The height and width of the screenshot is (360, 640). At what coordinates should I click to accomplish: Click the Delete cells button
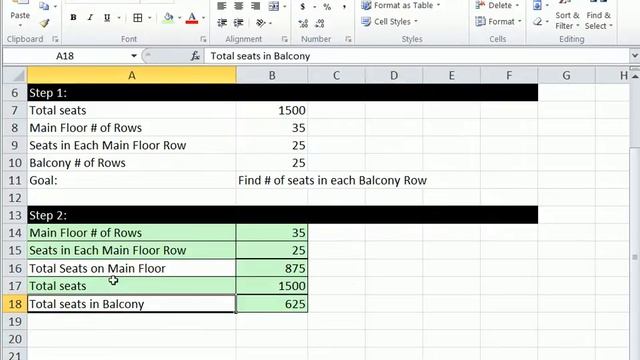(497, 5)
